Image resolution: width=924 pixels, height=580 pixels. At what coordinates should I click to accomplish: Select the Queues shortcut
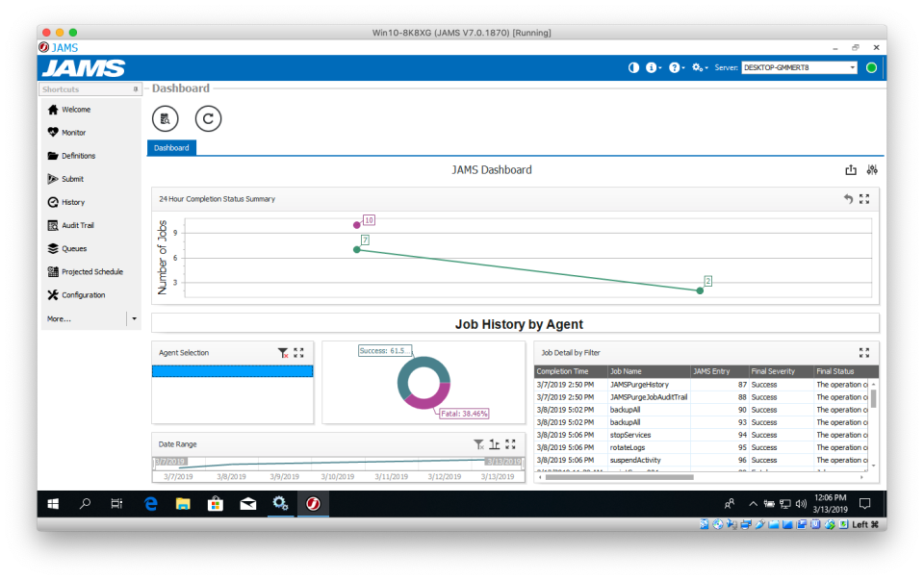(67, 248)
